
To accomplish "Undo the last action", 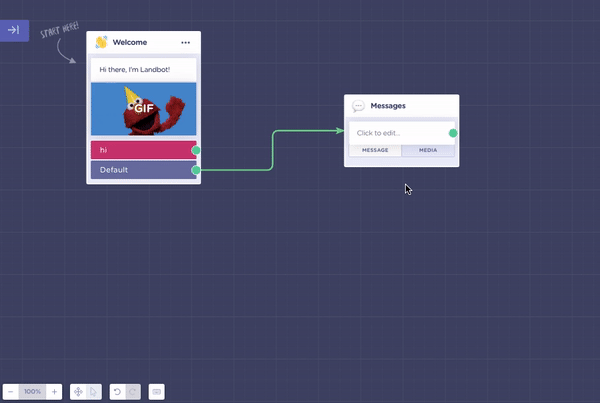I will (117, 392).
